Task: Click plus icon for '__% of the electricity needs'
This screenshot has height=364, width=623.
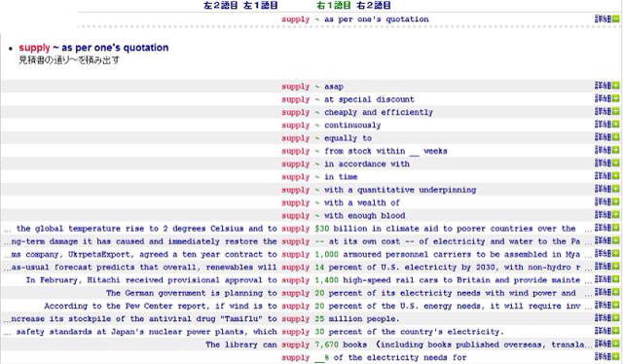Action: (x=616, y=356)
